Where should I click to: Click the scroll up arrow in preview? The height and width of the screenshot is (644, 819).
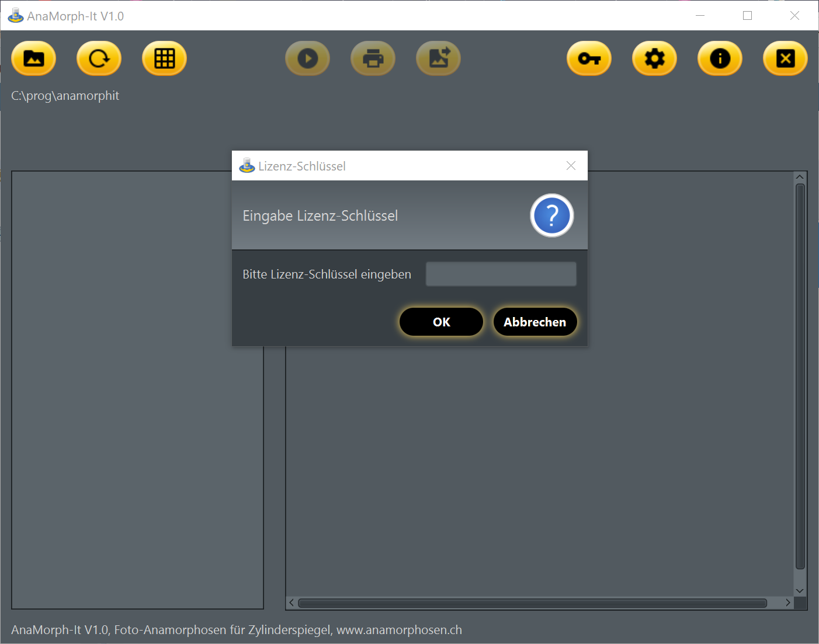pos(800,177)
